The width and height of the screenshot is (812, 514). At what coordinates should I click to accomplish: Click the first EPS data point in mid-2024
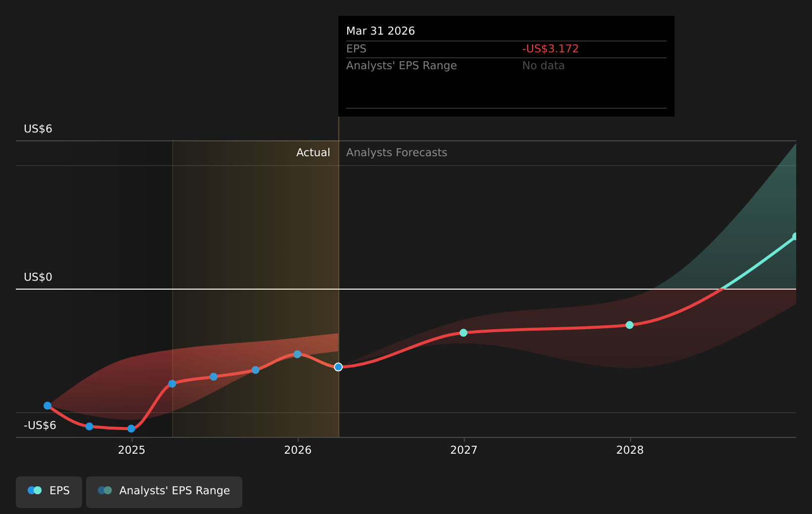(47, 405)
